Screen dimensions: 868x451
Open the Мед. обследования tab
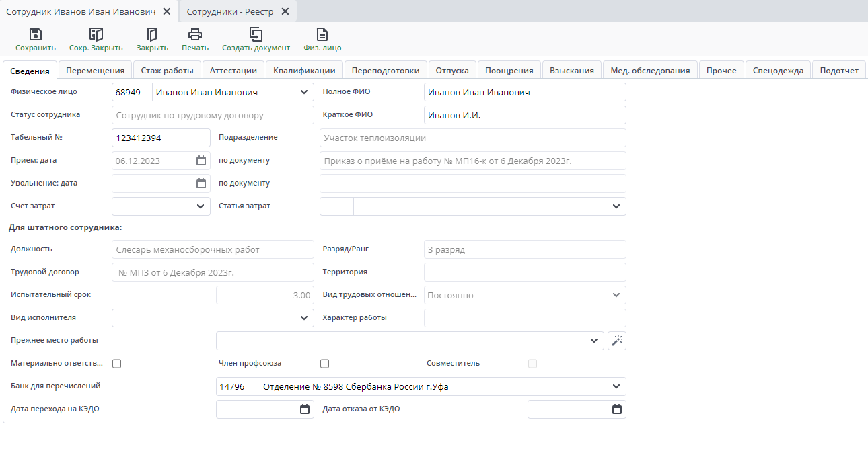tap(650, 71)
